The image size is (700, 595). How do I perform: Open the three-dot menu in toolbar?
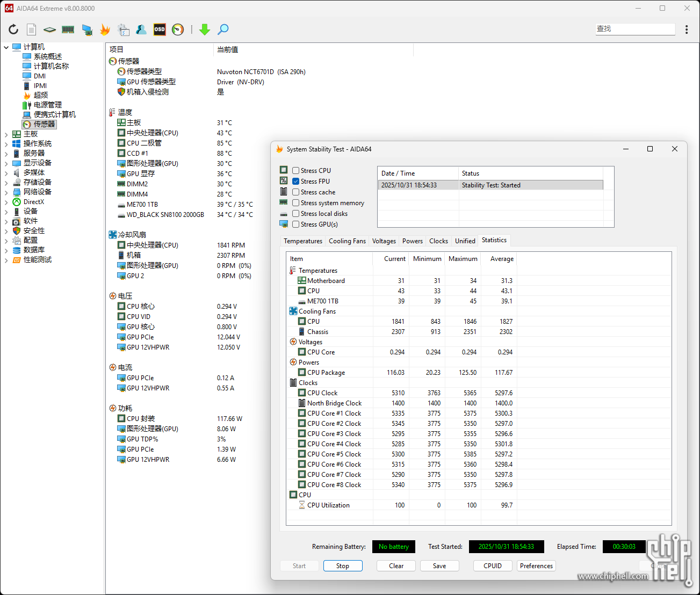(687, 30)
